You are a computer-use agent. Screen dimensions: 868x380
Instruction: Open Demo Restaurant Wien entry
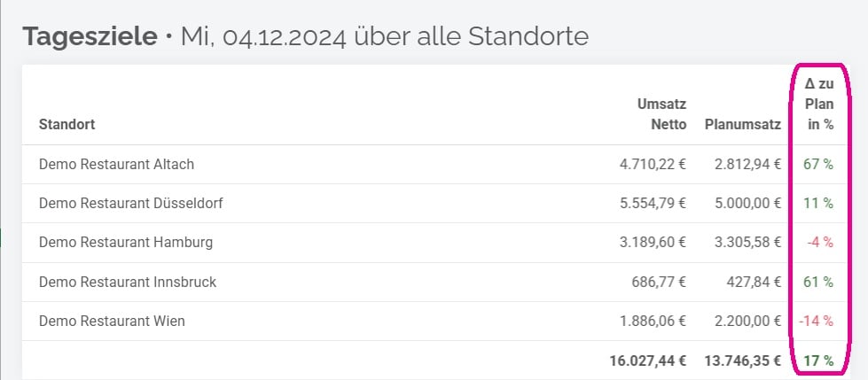click(112, 321)
